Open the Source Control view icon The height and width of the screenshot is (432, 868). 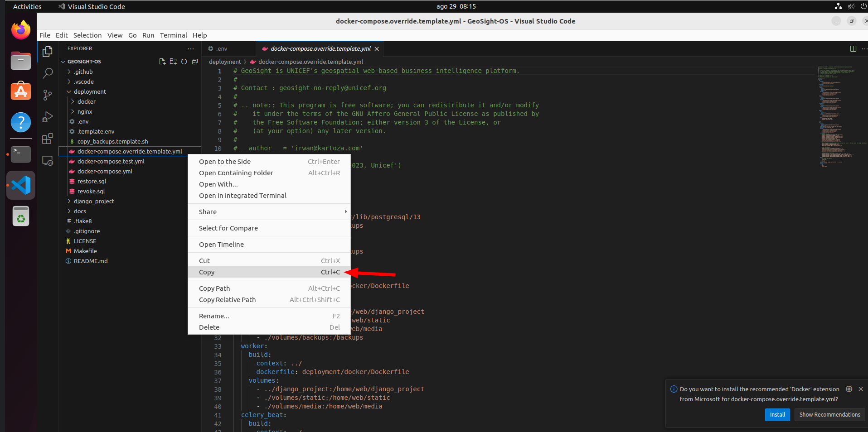pos(48,95)
